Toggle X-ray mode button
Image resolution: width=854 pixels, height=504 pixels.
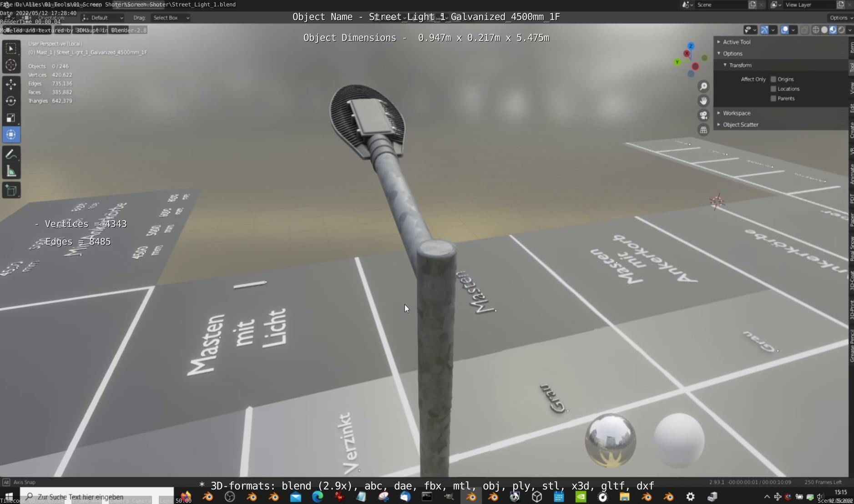pos(804,30)
